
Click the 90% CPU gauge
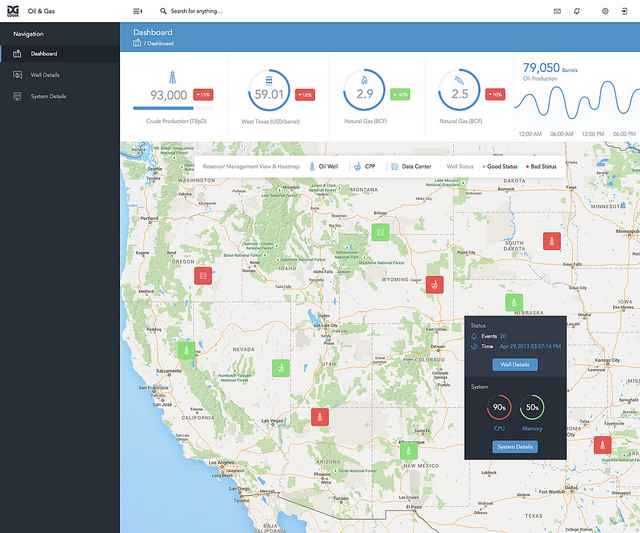499,407
